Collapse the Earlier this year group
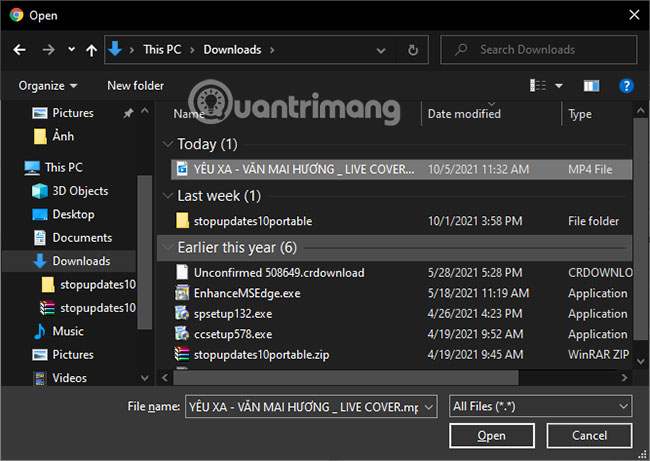The height and width of the screenshot is (461, 650). click(x=167, y=247)
